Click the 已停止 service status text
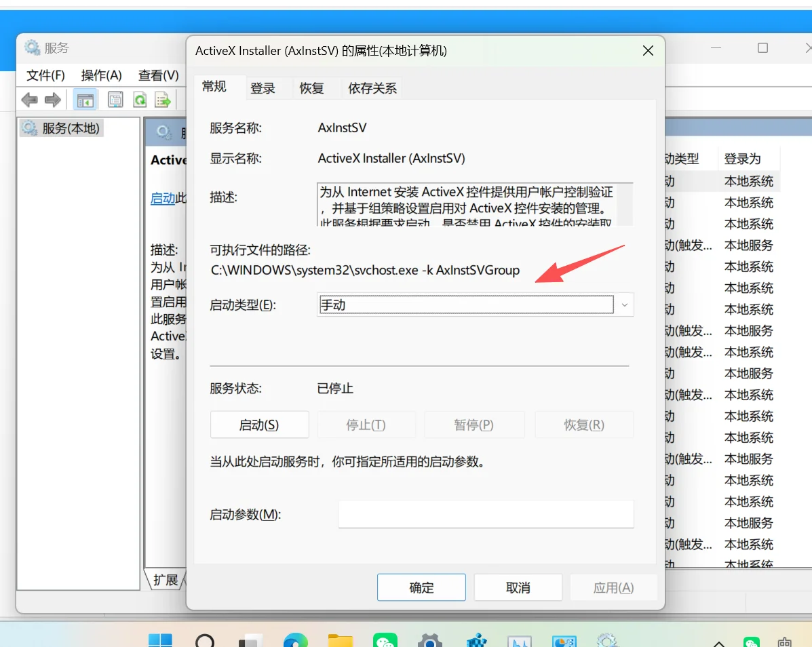Image resolution: width=812 pixels, height=647 pixels. (x=335, y=388)
